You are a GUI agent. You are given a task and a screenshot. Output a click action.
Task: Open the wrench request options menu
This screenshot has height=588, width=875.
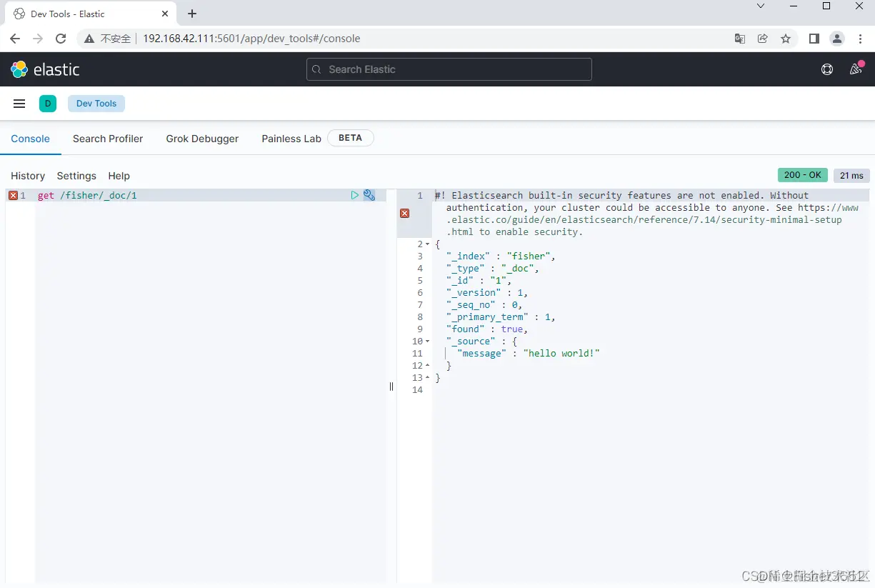369,195
